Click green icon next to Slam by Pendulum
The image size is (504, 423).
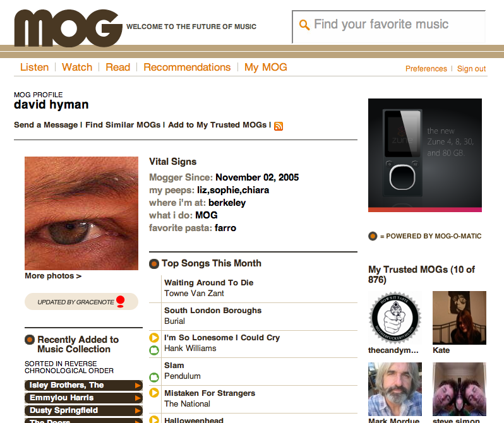154,377
